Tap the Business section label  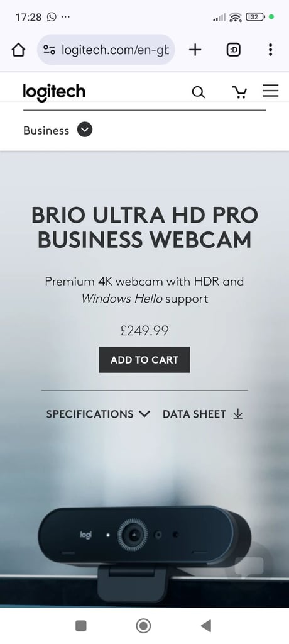pyautogui.click(x=46, y=131)
